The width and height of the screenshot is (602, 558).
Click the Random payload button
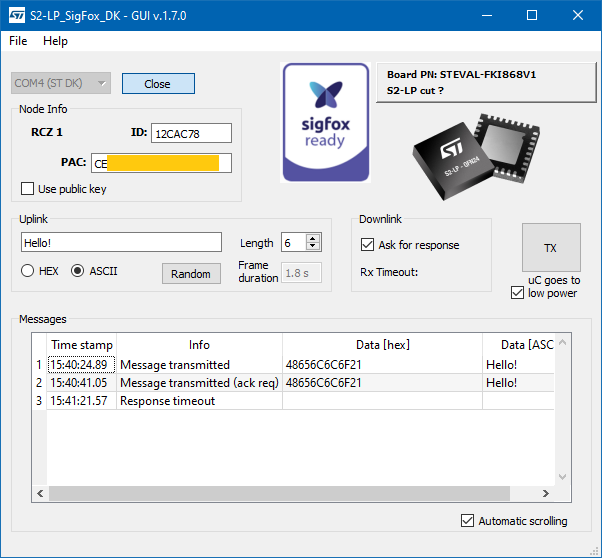(x=191, y=274)
